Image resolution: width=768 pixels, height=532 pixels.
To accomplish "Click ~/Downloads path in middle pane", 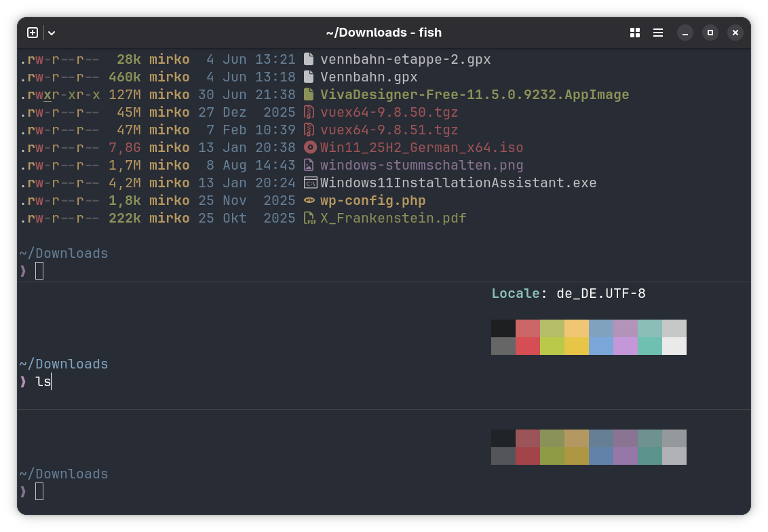I will 64,364.
